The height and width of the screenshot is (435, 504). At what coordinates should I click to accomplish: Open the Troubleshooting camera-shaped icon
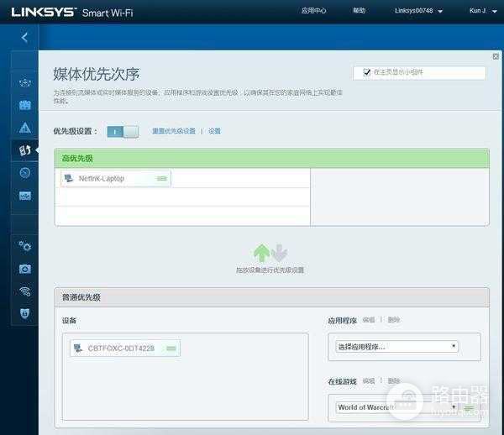point(24,269)
